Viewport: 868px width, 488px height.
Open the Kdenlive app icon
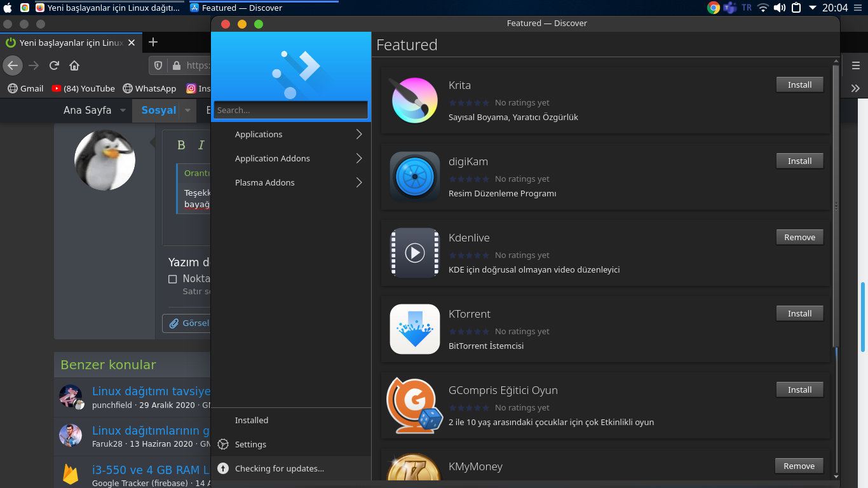coord(415,253)
